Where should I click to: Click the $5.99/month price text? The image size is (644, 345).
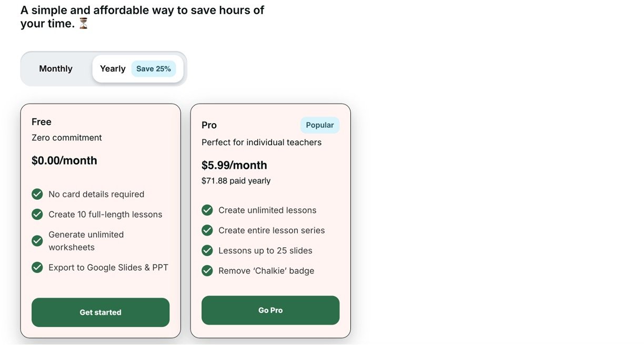click(234, 165)
